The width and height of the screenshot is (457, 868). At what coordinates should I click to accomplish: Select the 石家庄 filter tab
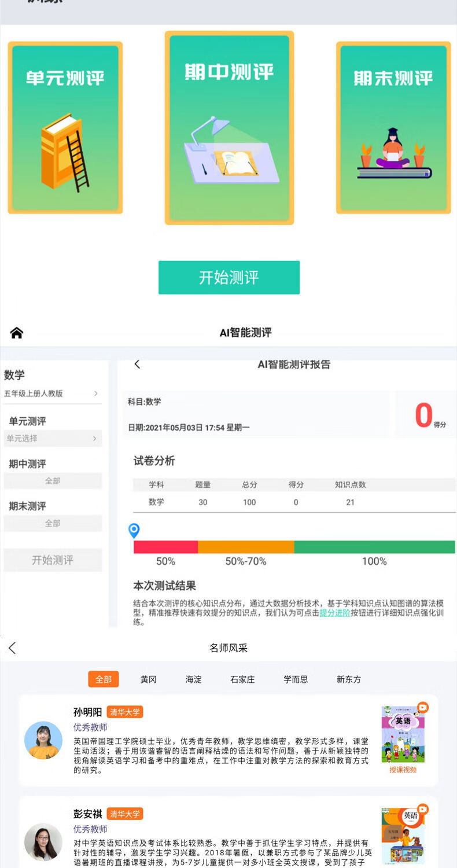pos(242,679)
